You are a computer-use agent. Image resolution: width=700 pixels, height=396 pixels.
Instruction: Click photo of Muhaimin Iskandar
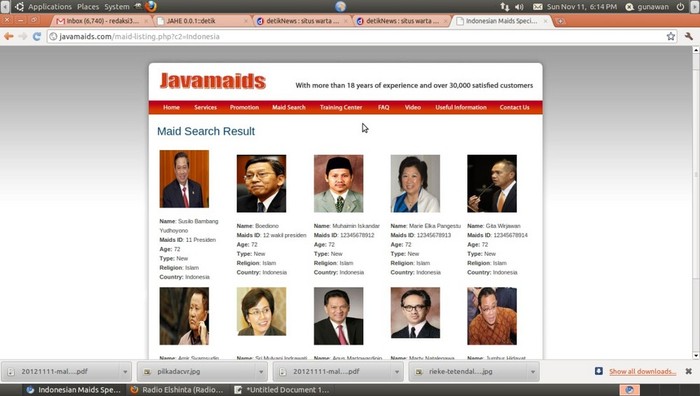(x=338, y=183)
